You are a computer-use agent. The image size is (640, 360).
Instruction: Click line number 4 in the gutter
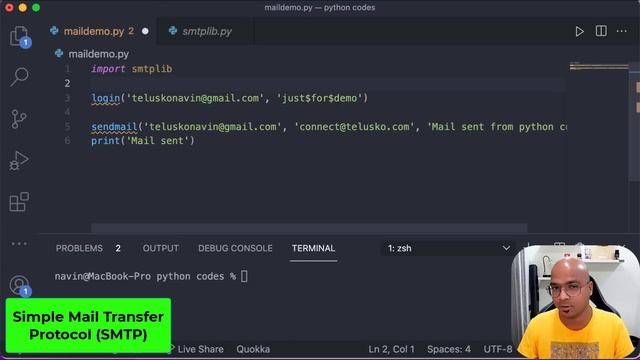tap(67, 112)
